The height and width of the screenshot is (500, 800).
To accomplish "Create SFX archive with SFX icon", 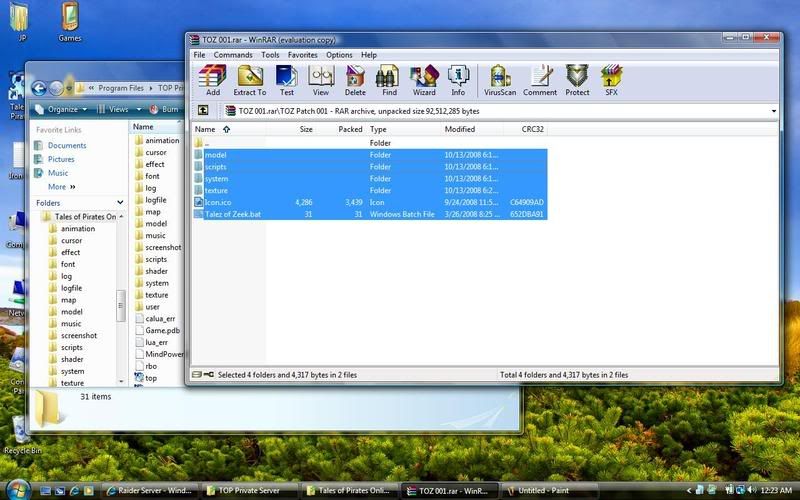I will [x=611, y=80].
